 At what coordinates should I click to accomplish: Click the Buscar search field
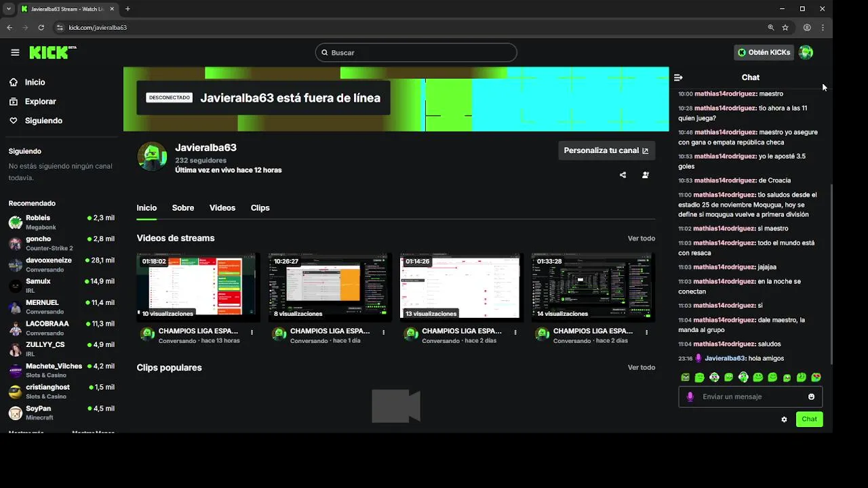click(416, 52)
